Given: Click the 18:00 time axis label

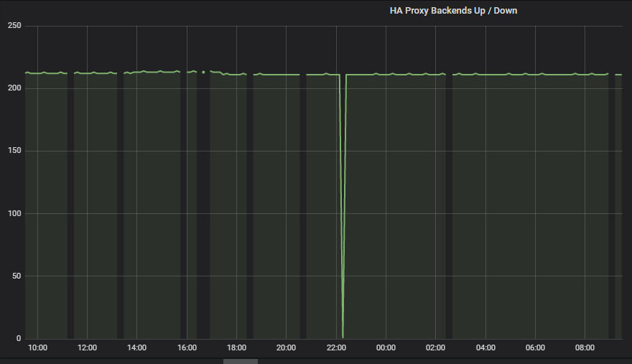Looking at the screenshot, I should [236, 347].
